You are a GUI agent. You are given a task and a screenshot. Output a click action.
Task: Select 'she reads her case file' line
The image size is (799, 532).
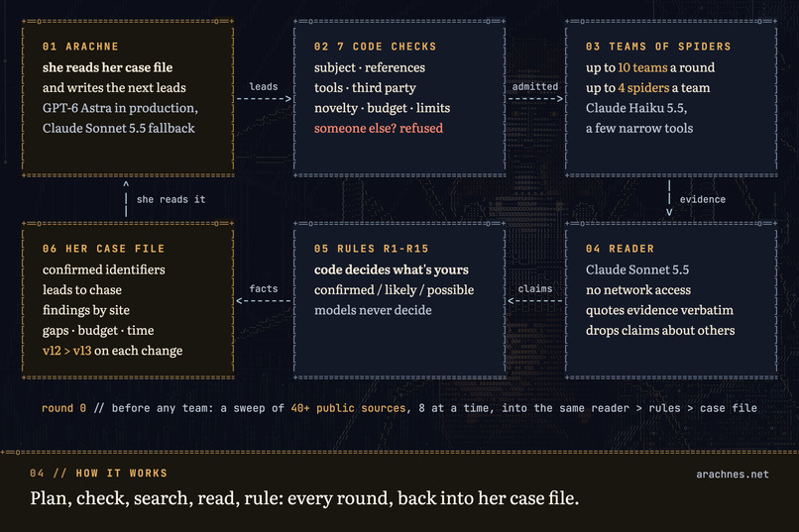click(107, 67)
